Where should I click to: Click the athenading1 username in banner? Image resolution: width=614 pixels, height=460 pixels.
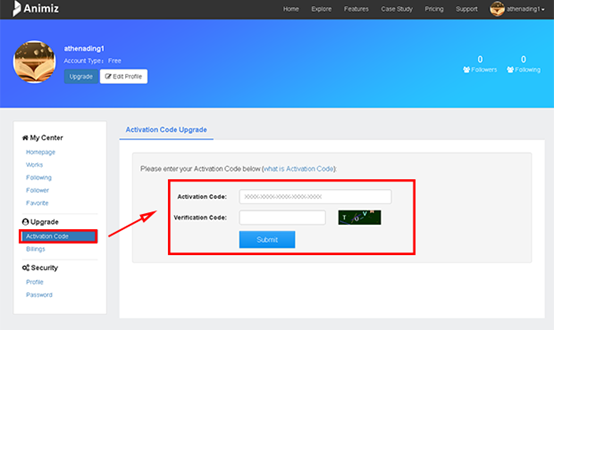click(x=84, y=49)
